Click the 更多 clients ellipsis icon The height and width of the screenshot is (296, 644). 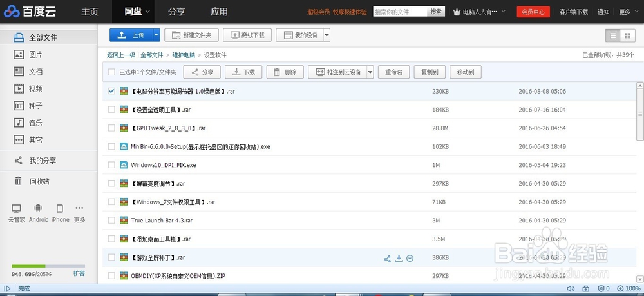point(79,208)
